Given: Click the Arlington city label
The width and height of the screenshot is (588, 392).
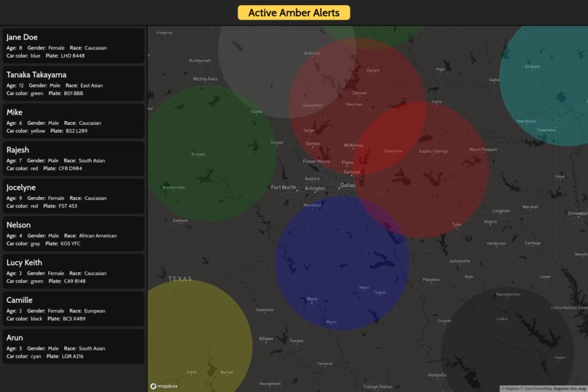Looking at the screenshot, I should [x=314, y=188].
